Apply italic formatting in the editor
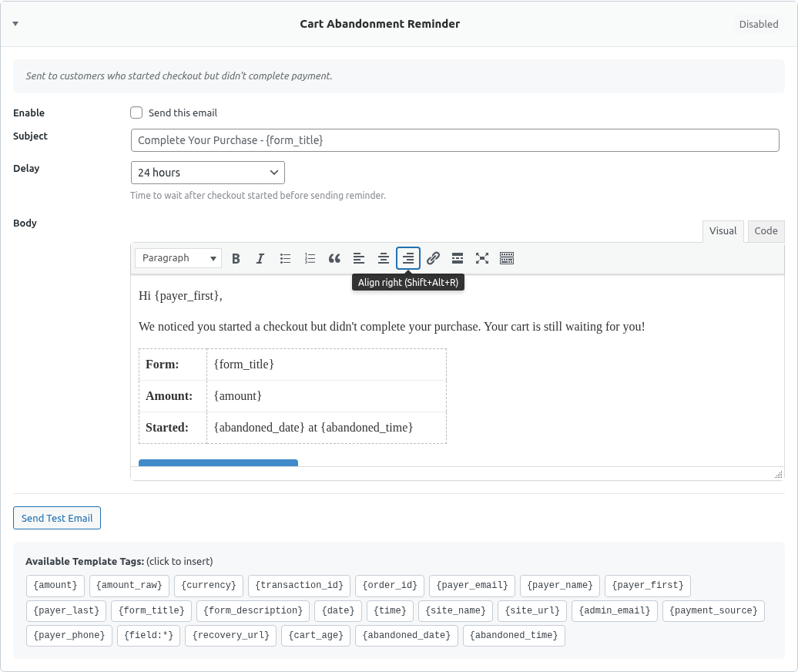This screenshot has height=672, width=798. tap(260, 258)
